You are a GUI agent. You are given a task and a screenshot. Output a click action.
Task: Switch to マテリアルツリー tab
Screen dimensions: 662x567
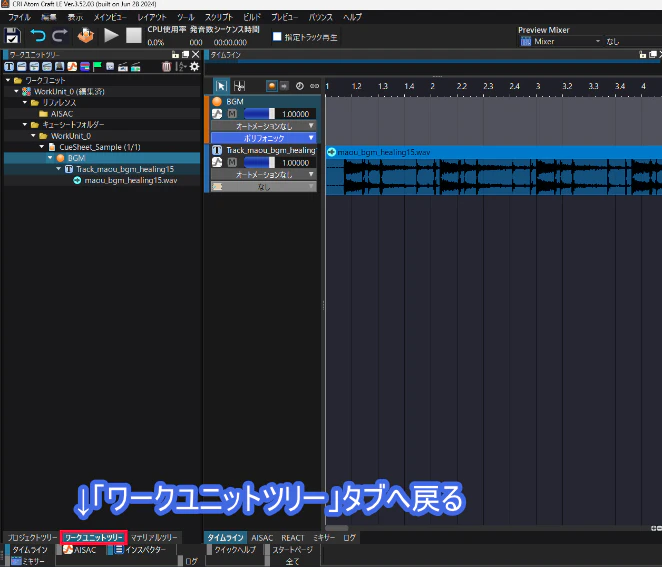(x=154, y=537)
